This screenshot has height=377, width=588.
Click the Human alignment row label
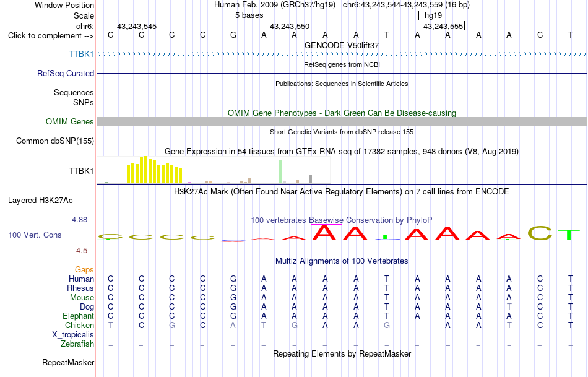click(81, 279)
